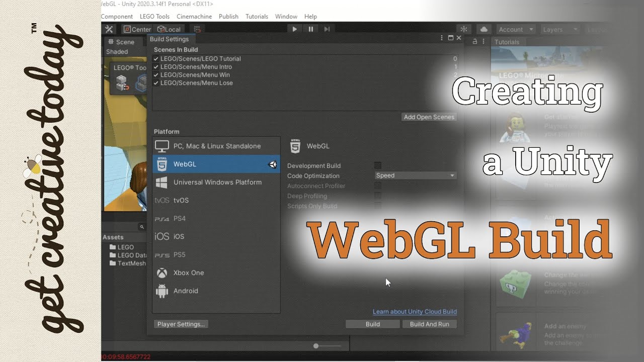The width and height of the screenshot is (644, 362).
Task: Start Play mode
Action: (295, 29)
